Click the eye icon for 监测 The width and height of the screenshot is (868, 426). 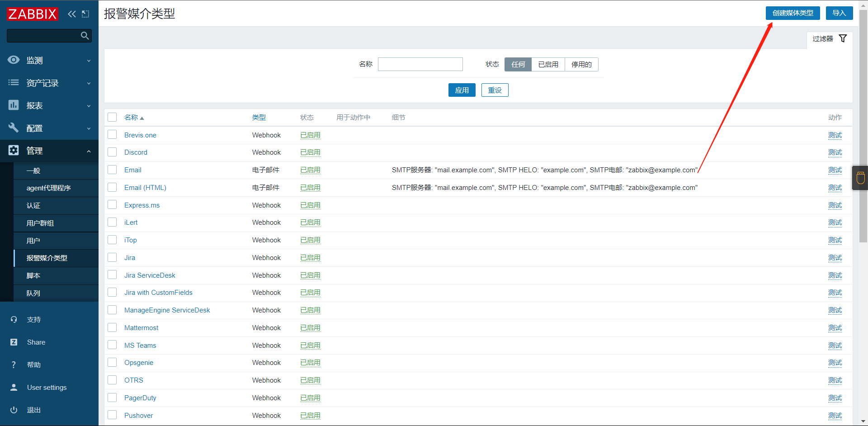click(x=14, y=60)
